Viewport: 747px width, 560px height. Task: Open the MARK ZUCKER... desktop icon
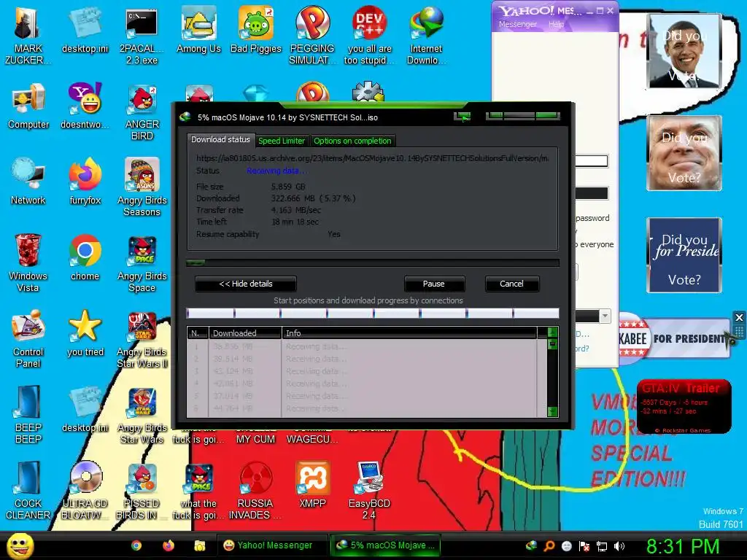(x=28, y=35)
